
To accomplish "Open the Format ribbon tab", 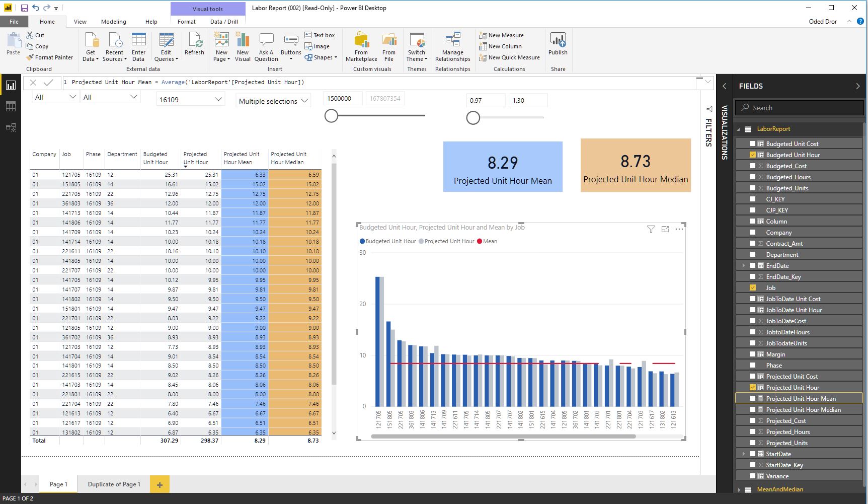I will pos(186,22).
